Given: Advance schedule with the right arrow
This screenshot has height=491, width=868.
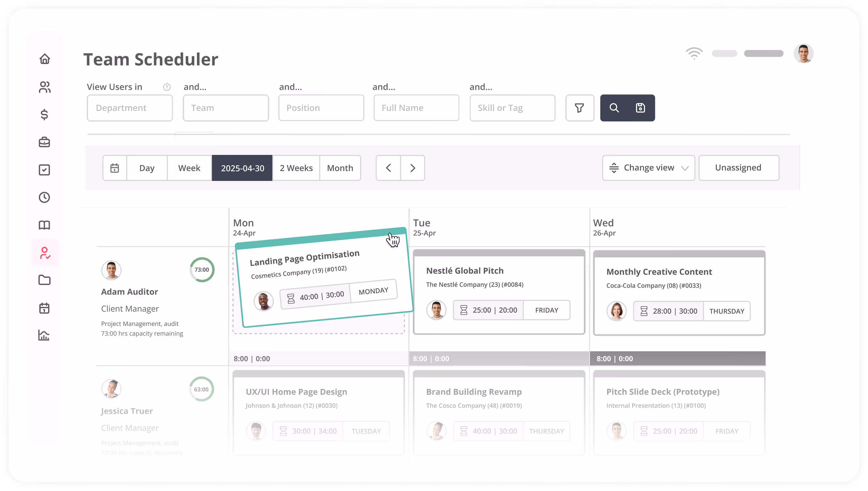Looking at the screenshot, I should coord(412,168).
